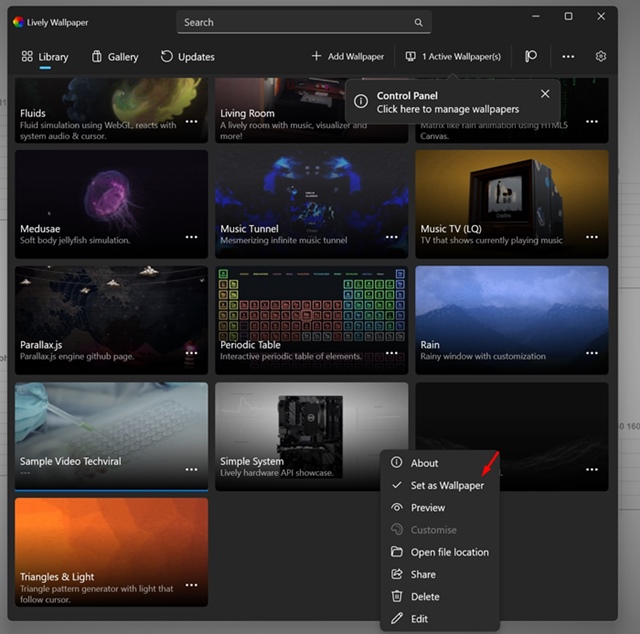The image size is (640, 634).
Task: Minimize the Lively Wallpaper window
Action: pos(536,16)
